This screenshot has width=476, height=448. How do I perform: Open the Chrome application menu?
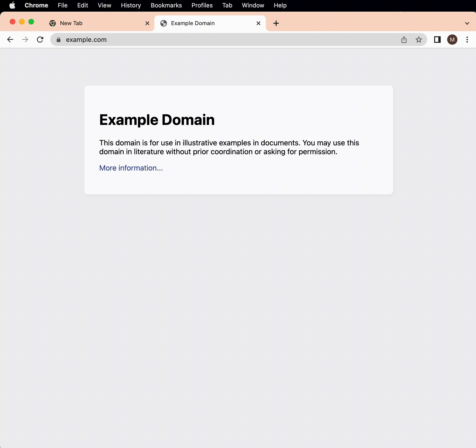[x=36, y=5]
